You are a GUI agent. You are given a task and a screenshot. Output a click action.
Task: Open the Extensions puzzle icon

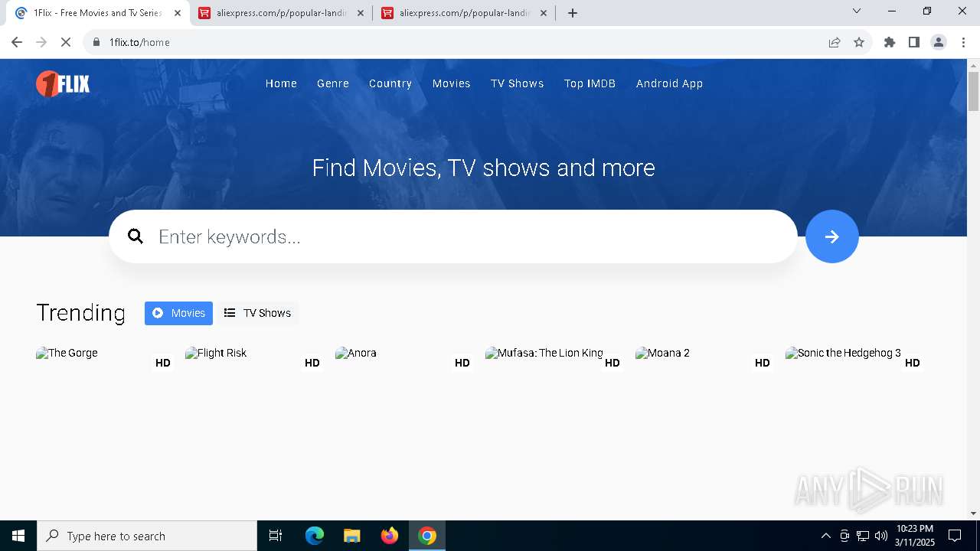pos(890,42)
